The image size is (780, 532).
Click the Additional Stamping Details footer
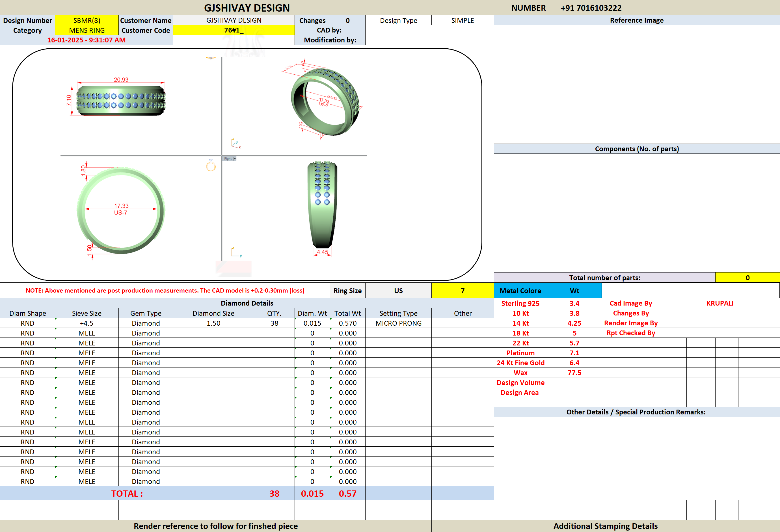tap(606, 526)
